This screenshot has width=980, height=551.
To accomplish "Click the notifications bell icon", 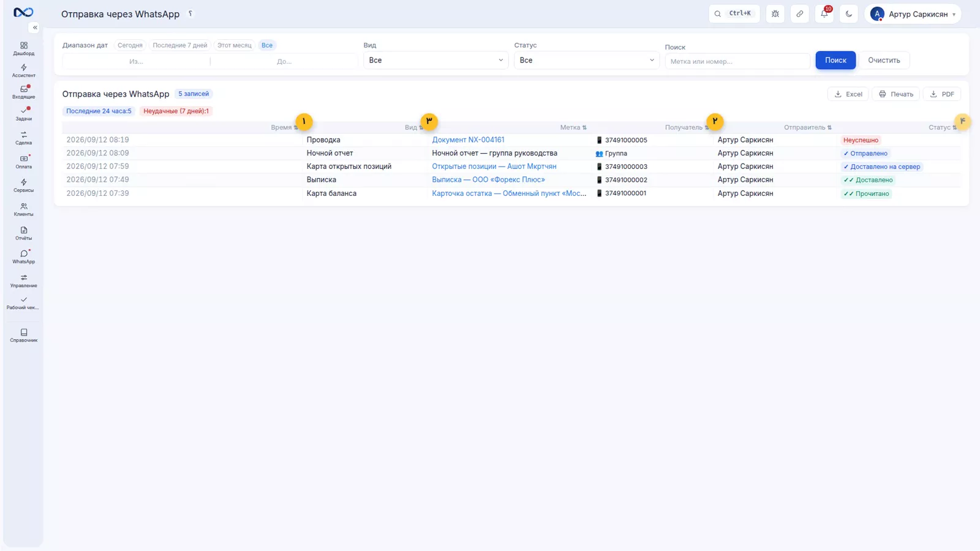I will [x=824, y=13].
